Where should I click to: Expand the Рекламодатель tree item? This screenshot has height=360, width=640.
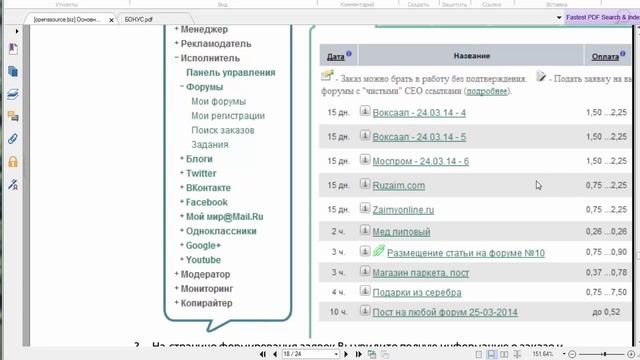click(x=176, y=43)
